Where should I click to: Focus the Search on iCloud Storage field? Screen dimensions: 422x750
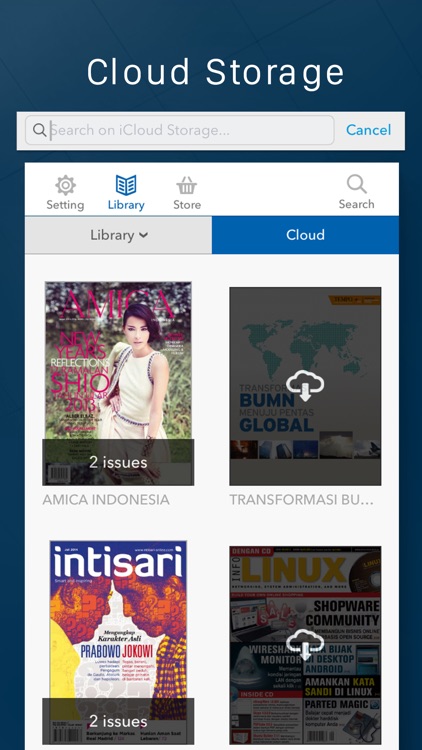(179, 130)
